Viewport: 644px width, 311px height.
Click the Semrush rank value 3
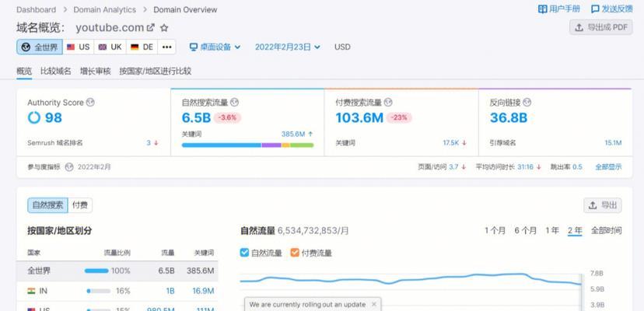pyautogui.click(x=149, y=143)
